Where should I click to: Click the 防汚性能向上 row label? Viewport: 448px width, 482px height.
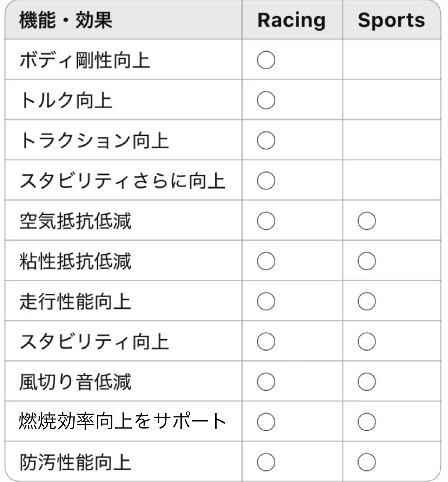coord(75,463)
